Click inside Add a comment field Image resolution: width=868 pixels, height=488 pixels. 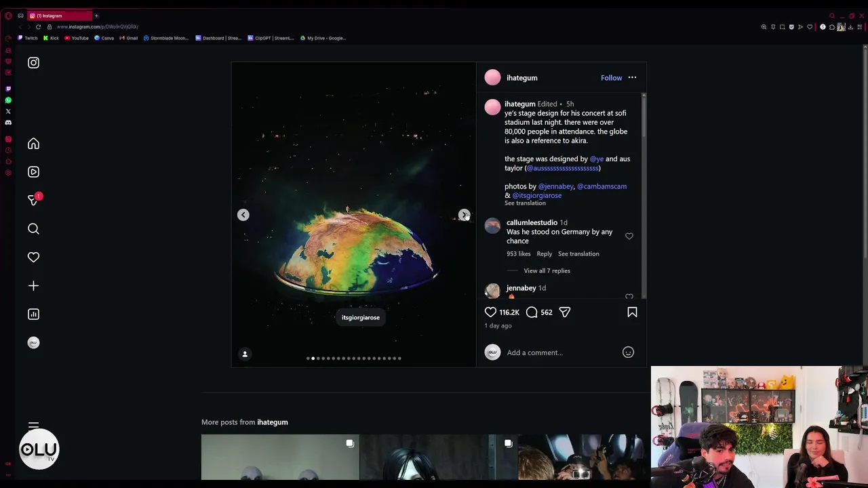pos(561,352)
